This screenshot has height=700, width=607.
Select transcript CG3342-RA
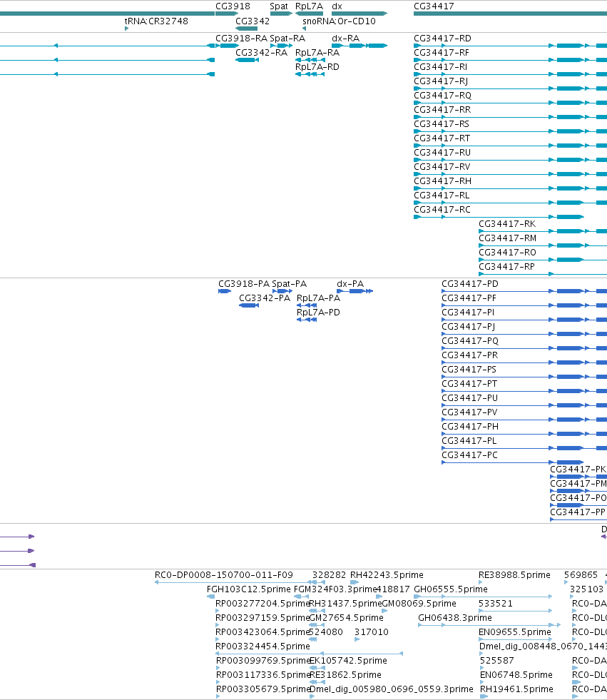click(262, 53)
